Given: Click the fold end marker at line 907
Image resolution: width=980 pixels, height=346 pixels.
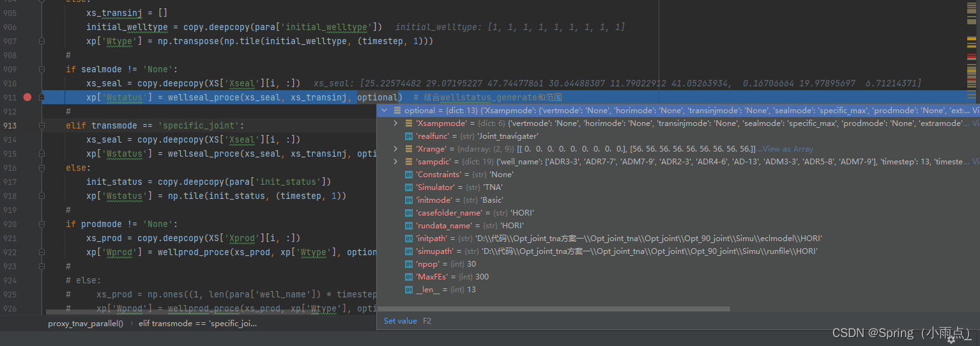Looking at the screenshot, I should tap(42, 42).
